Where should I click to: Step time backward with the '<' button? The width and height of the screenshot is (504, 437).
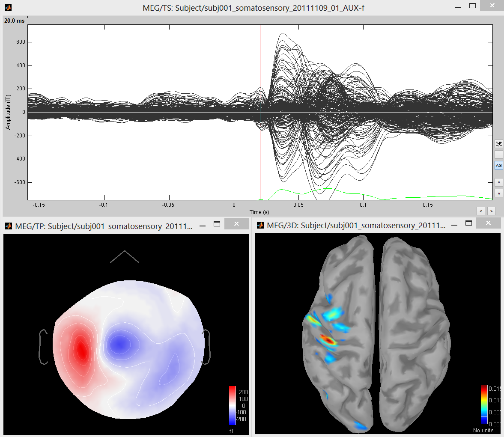pos(481,211)
